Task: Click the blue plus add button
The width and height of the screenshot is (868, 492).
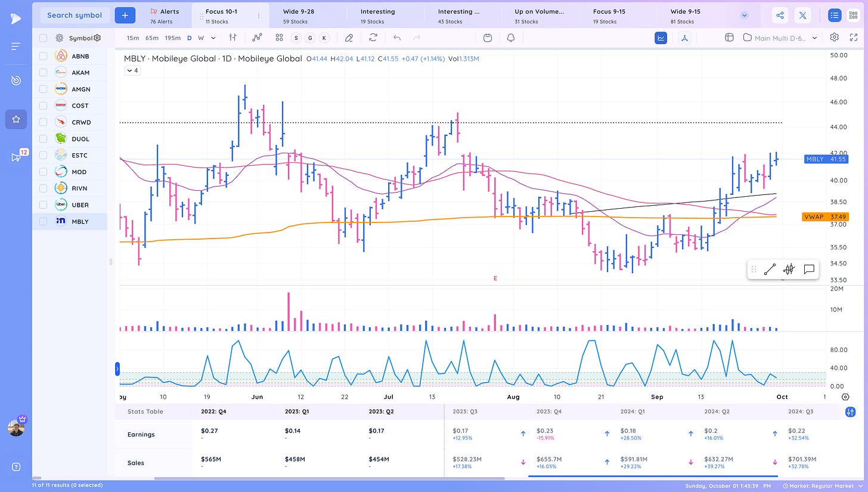Action: tap(125, 16)
